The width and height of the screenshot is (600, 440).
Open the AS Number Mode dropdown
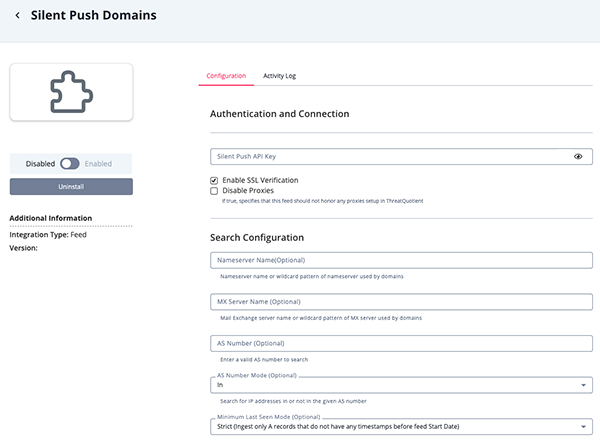click(401, 385)
